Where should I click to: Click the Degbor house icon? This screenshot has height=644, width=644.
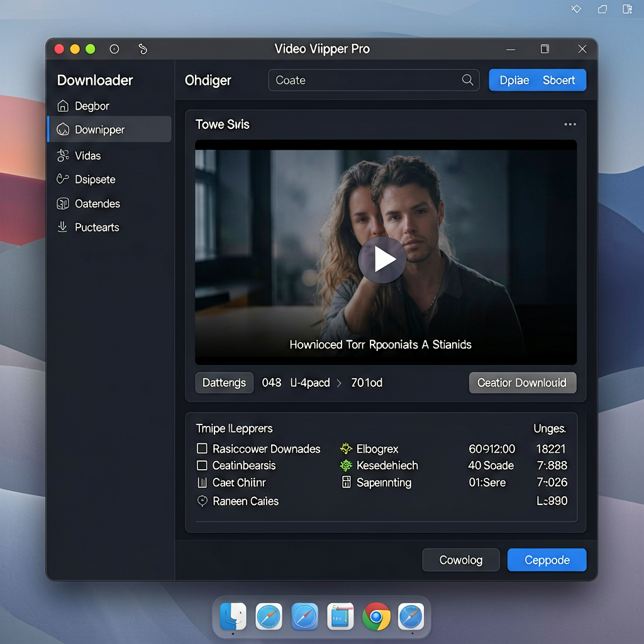(63, 106)
